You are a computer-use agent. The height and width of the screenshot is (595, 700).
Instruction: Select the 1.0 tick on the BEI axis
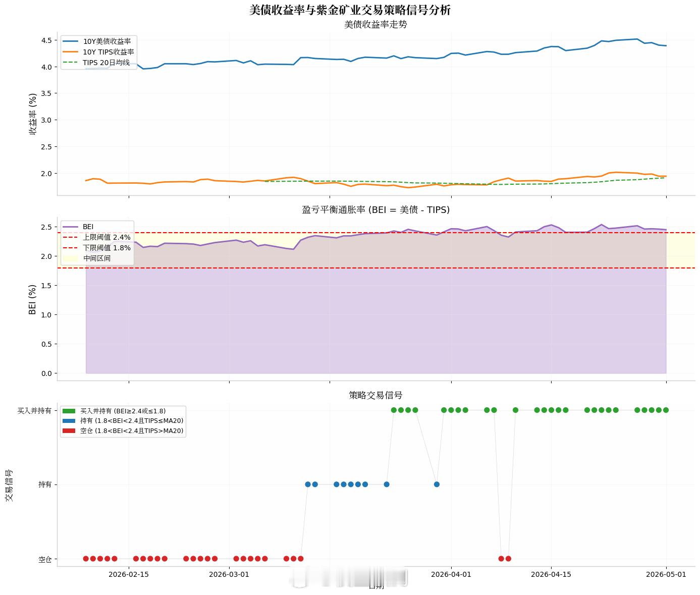pyautogui.click(x=46, y=315)
